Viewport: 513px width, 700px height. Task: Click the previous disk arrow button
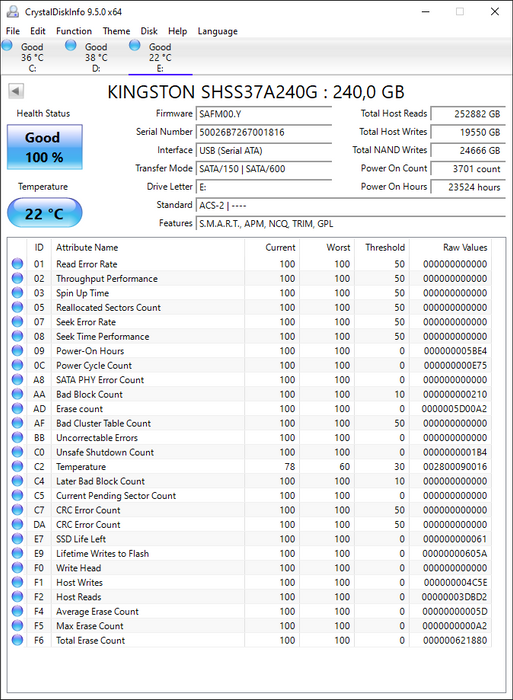pyautogui.click(x=16, y=92)
